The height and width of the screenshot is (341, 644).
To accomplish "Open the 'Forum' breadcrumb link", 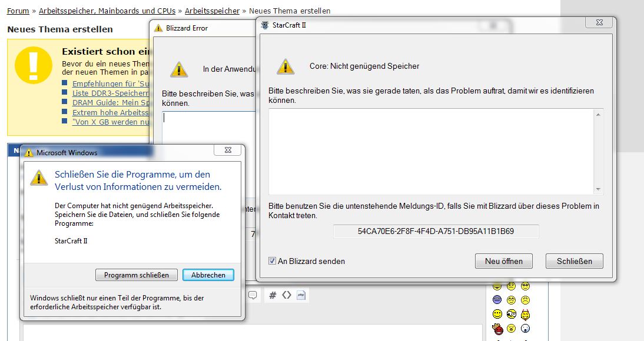I will pyautogui.click(x=18, y=11).
